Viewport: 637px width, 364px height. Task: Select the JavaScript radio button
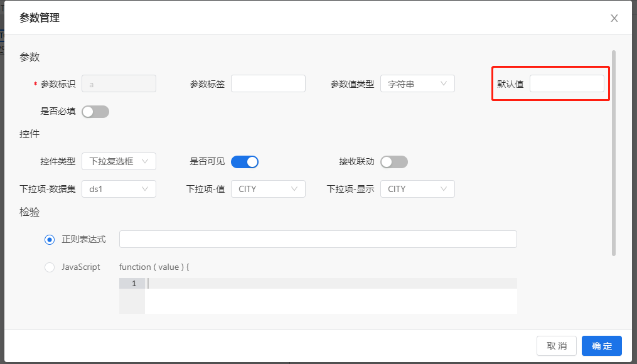50,267
